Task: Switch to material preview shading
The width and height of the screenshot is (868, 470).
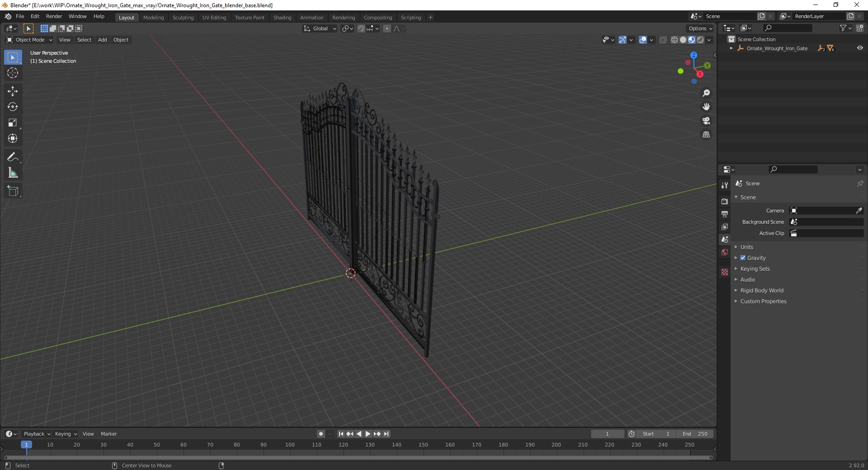Action: [692, 40]
